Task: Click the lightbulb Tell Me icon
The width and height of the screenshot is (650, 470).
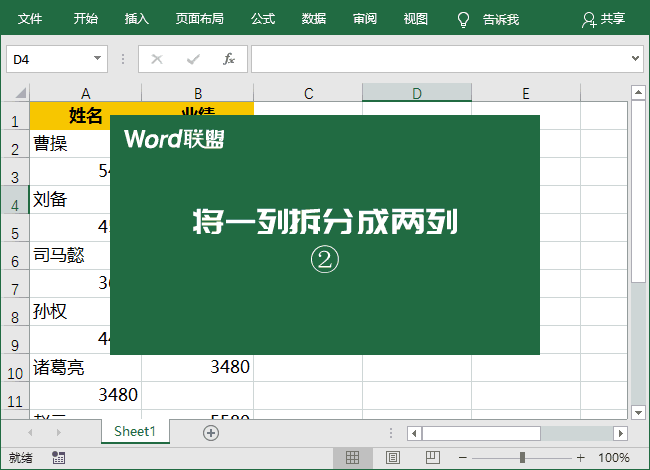Action: pyautogui.click(x=463, y=19)
